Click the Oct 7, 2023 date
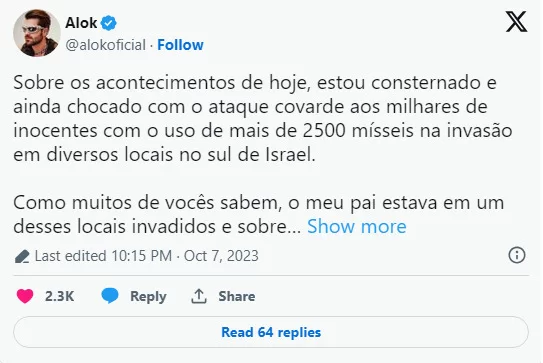The width and height of the screenshot is (543, 363). click(x=221, y=256)
